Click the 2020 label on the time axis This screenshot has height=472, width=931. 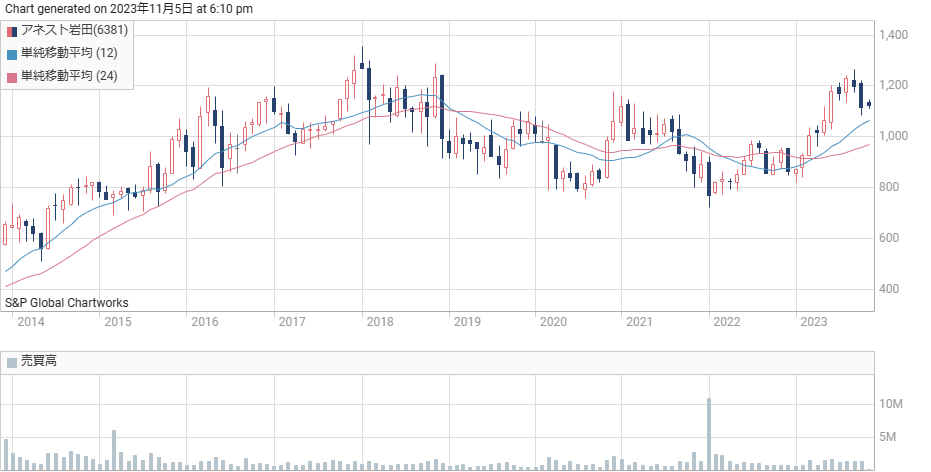pos(553,322)
